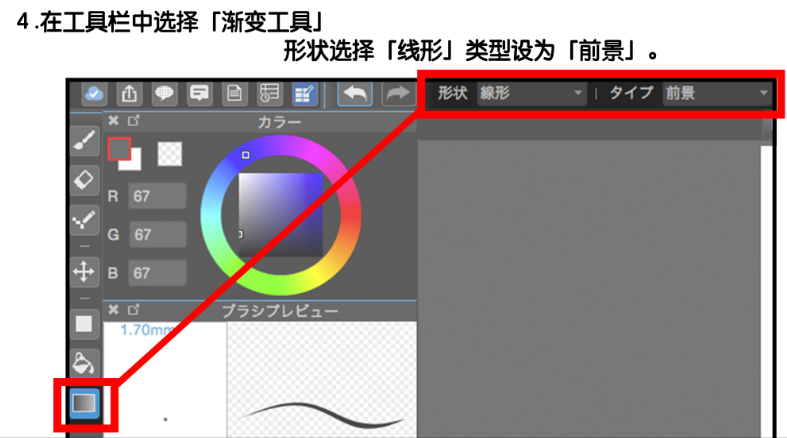Pop out the カラー panel

(x=134, y=121)
